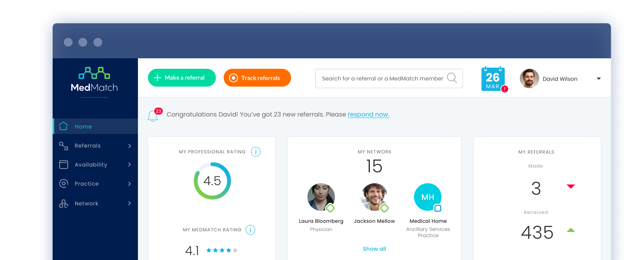Click the Availability calendar icon
The width and height of the screenshot is (644, 260).
63,164
